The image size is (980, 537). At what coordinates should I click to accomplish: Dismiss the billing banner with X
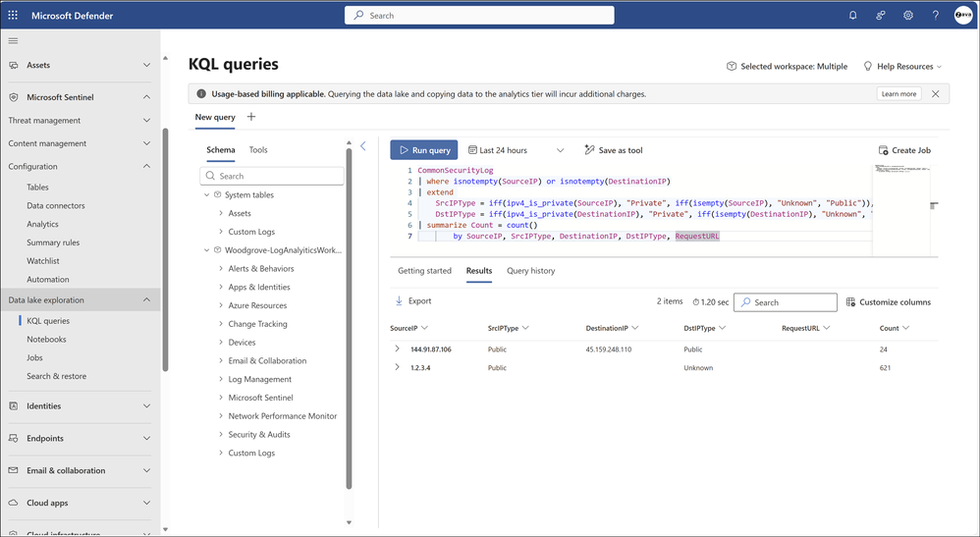click(936, 94)
